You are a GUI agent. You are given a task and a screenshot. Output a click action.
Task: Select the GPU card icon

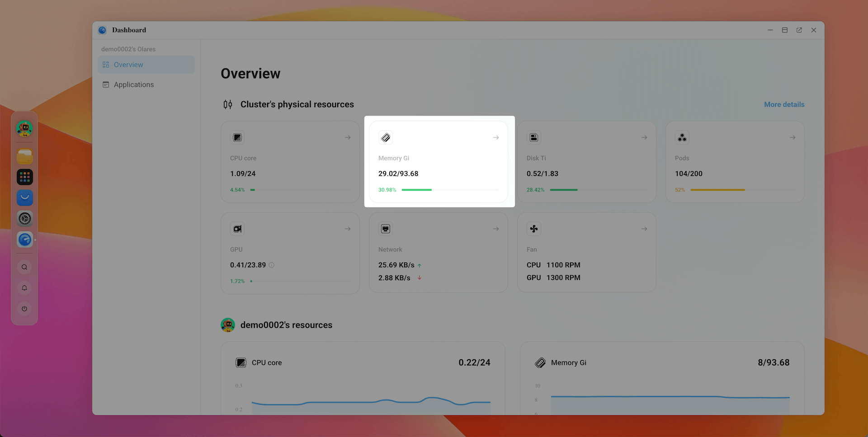pos(237,229)
